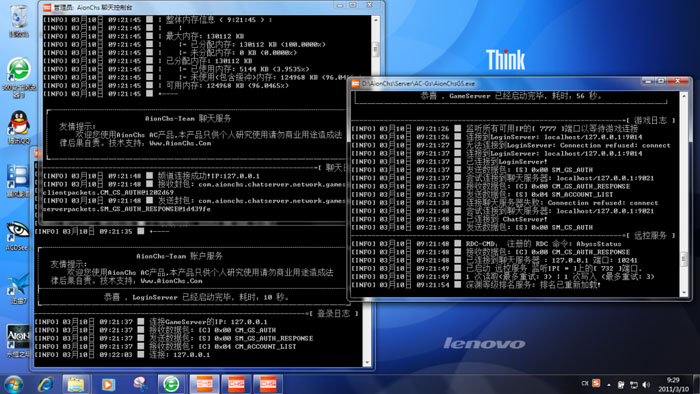
Task: Open the AionChsGS.exe console window system menu icon
Action: 355,83
